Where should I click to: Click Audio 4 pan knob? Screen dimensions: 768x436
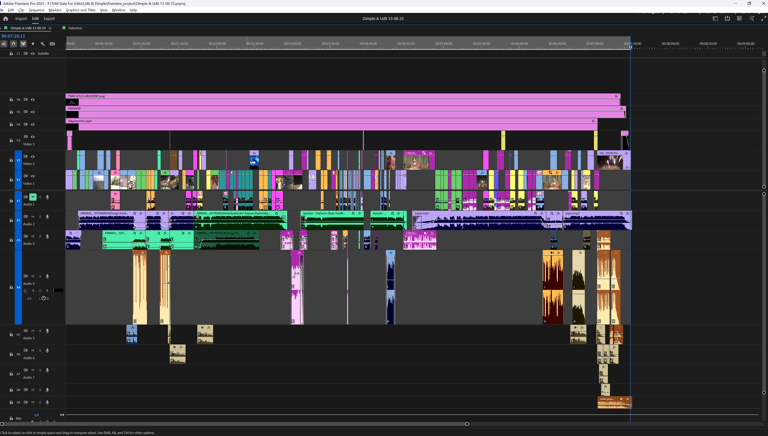coord(43,298)
